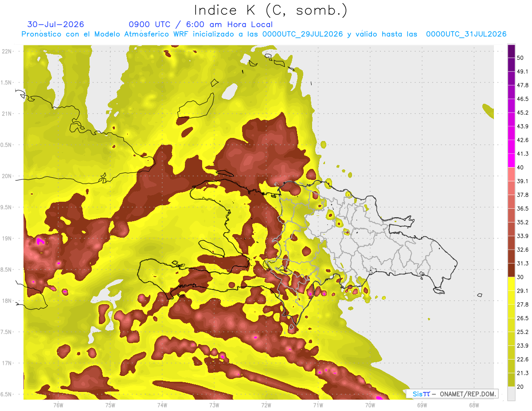Click the latitude axis label '20N'

click(7, 176)
